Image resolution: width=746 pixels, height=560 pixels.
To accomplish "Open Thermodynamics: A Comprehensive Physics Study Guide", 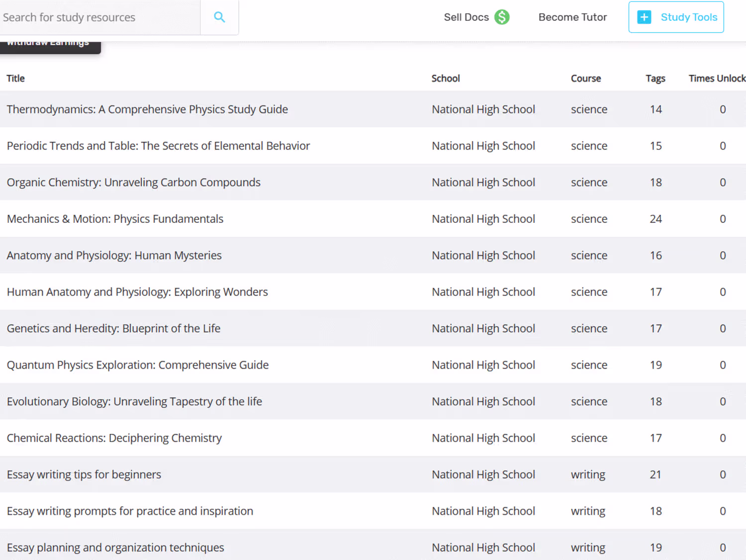I will [147, 109].
